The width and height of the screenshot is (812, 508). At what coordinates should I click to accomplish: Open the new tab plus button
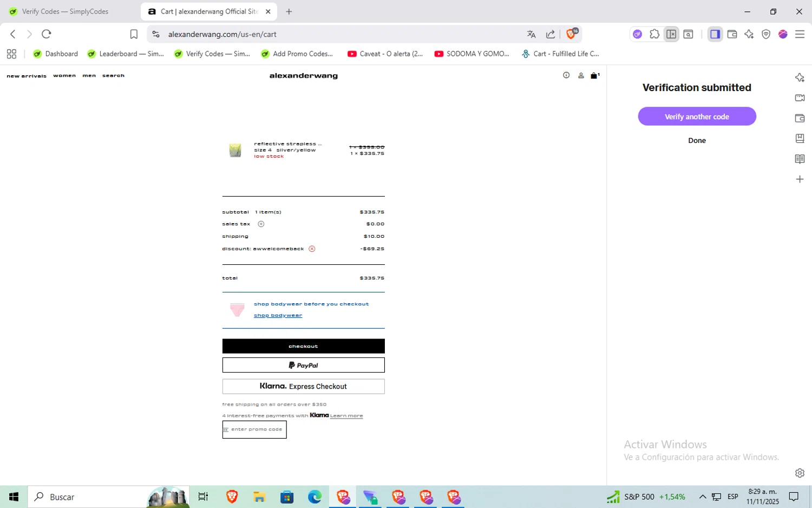click(x=289, y=11)
